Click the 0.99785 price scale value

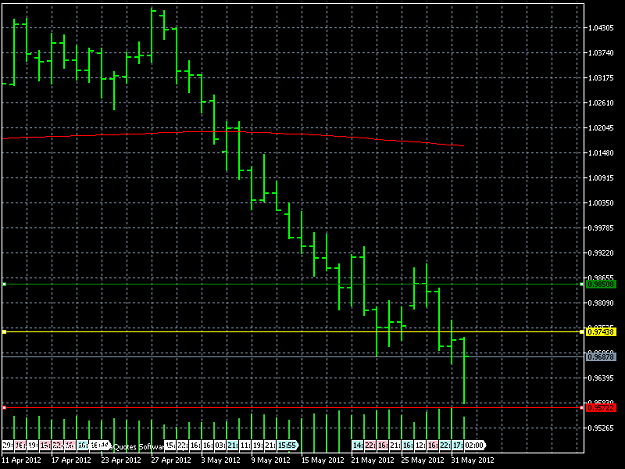[x=601, y=228]
